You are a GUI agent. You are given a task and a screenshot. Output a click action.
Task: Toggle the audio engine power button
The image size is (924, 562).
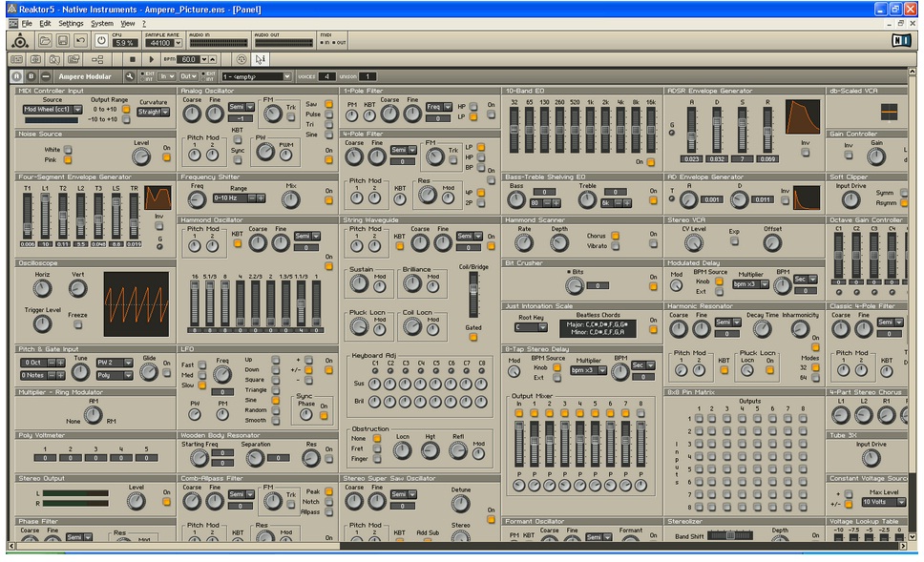pos(101,41)
